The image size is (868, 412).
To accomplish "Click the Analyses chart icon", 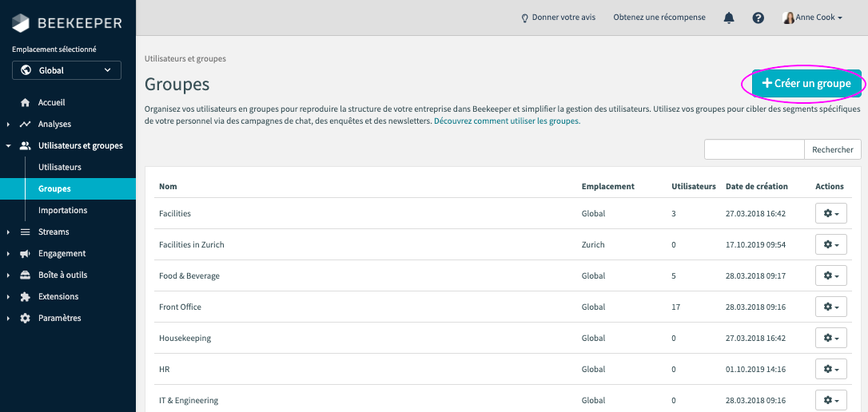I will coord(25,125).
